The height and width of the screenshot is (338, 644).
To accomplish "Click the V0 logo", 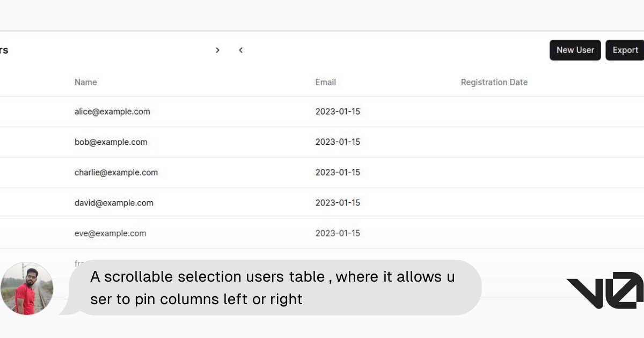I will (605, 290).
